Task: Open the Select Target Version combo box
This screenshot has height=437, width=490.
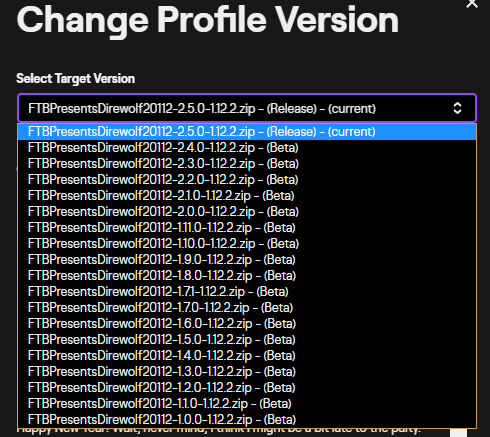Action: 247,108
